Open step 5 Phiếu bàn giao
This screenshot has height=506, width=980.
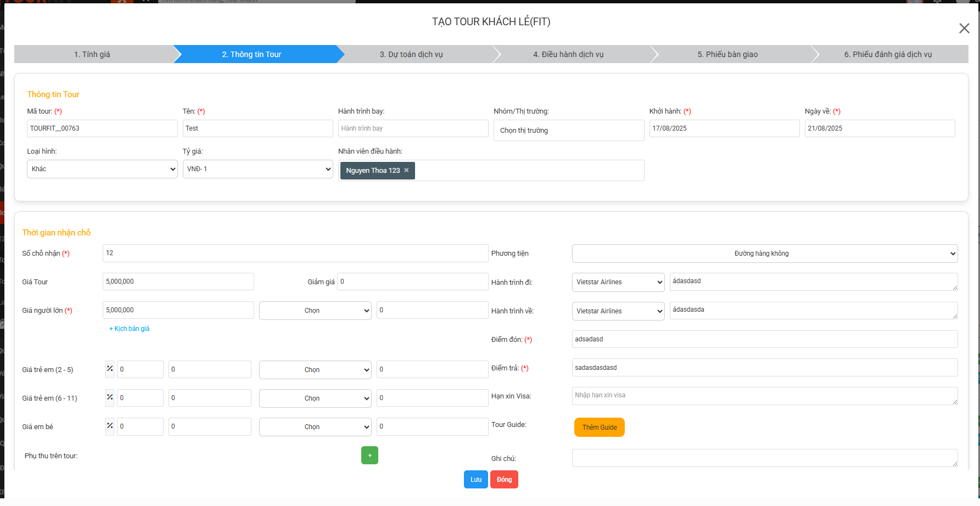coord(727,54)
